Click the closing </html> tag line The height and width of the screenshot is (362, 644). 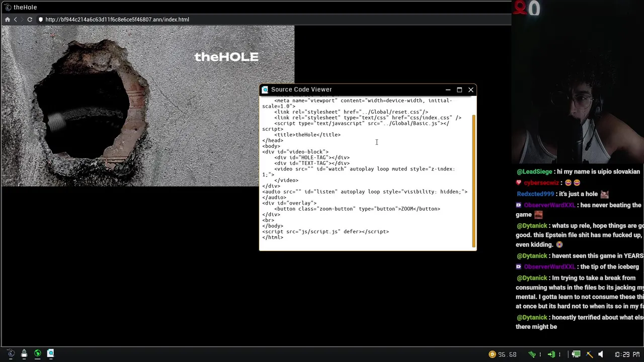pyautogui.click(x=273, y=237)
